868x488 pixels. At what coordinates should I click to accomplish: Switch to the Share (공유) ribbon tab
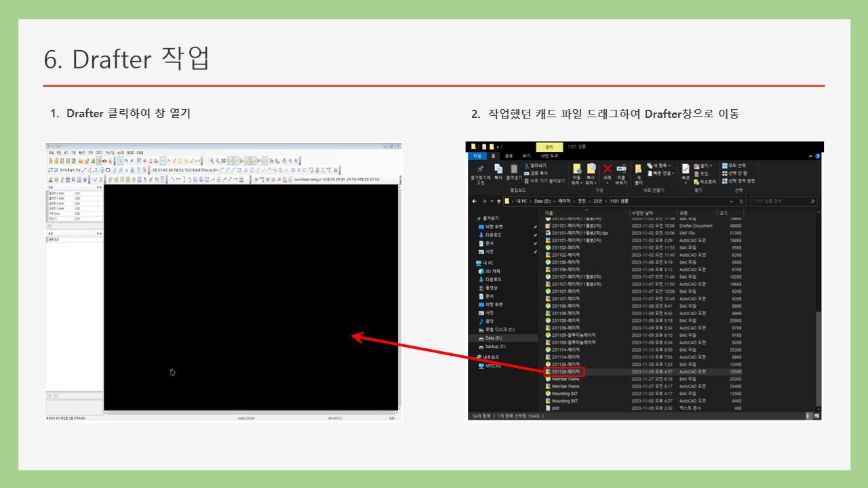point(509,155)
